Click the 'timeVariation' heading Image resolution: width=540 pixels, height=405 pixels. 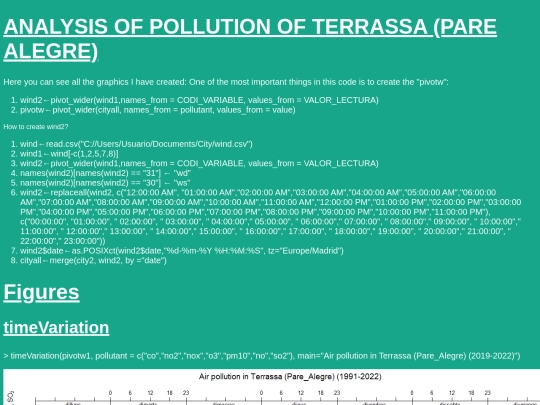(x=56, y=327)
